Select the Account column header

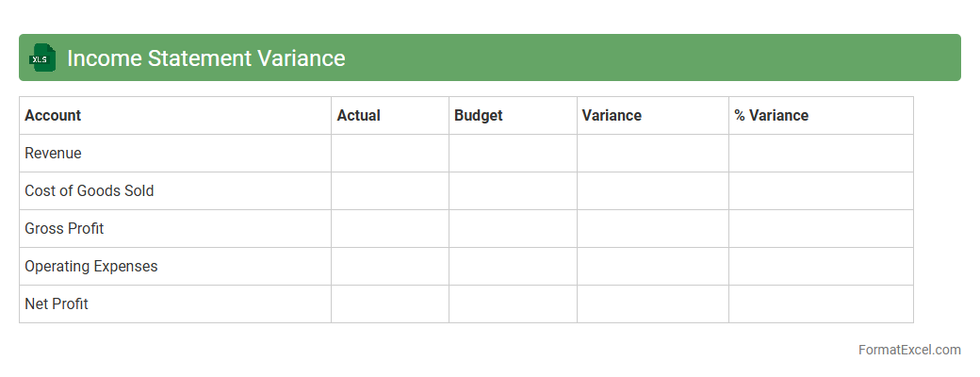(x=53, y=116)
